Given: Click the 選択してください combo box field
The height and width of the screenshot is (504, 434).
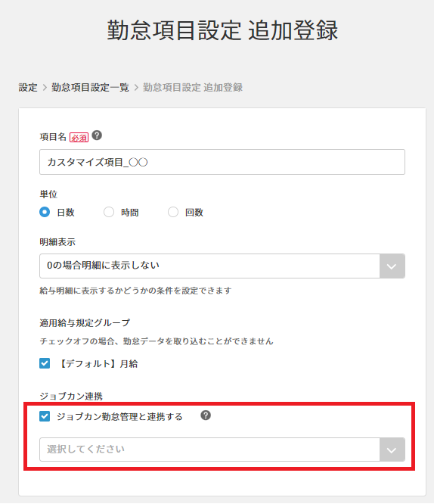Looking at the screenshot, I should [222, 450].
